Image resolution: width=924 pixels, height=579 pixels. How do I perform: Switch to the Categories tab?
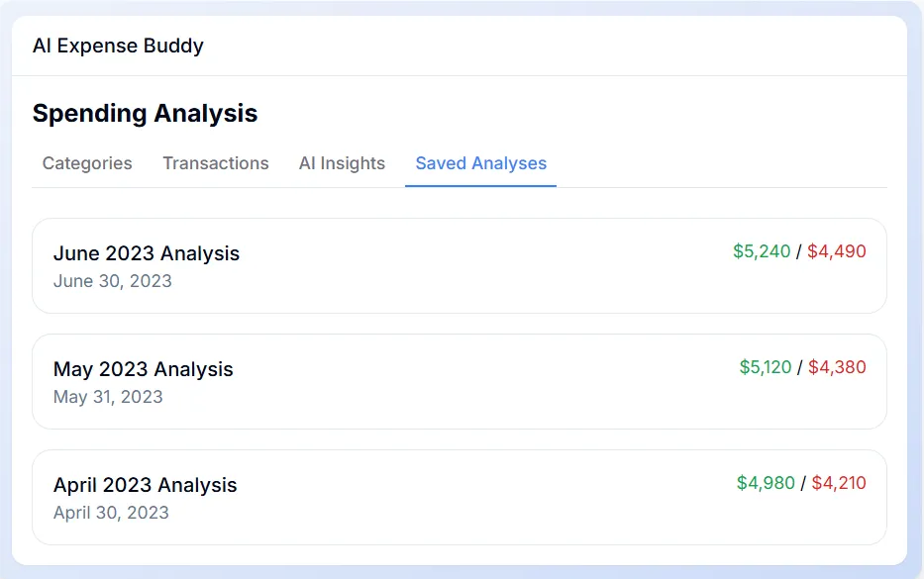86,163
